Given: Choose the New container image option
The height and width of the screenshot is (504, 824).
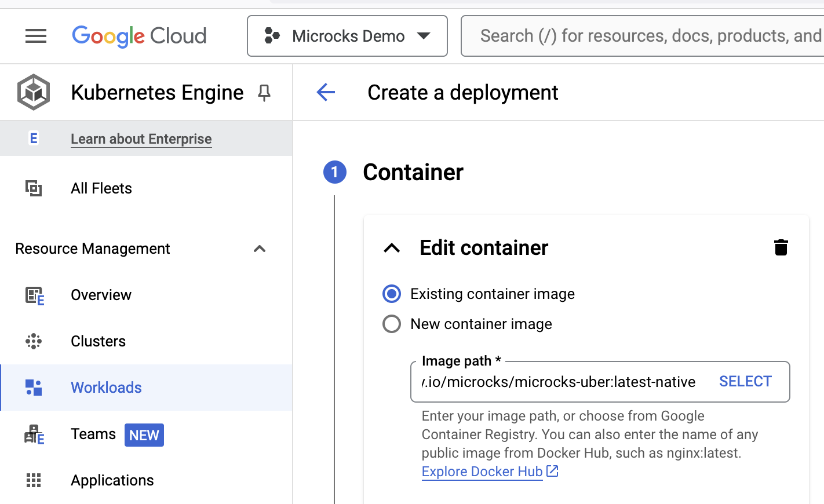Looking at the screenshot, I should point(392,324).
